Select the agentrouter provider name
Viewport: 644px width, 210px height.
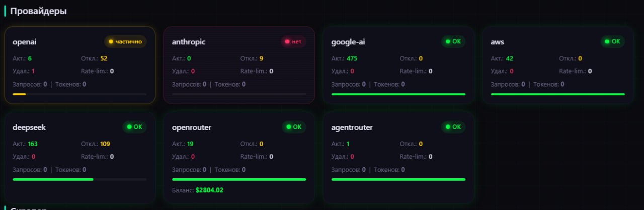pos(352,127)
